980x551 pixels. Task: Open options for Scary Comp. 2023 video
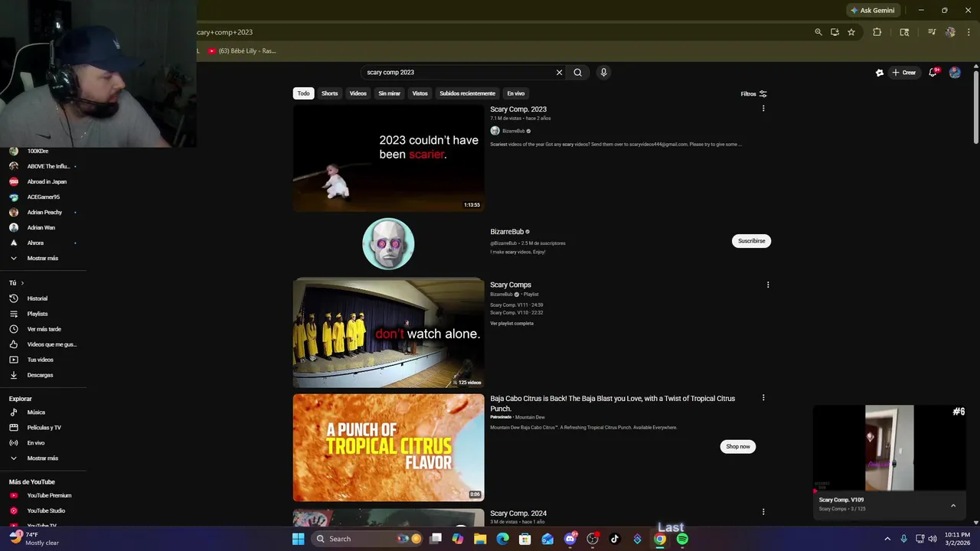pos(763,109)
